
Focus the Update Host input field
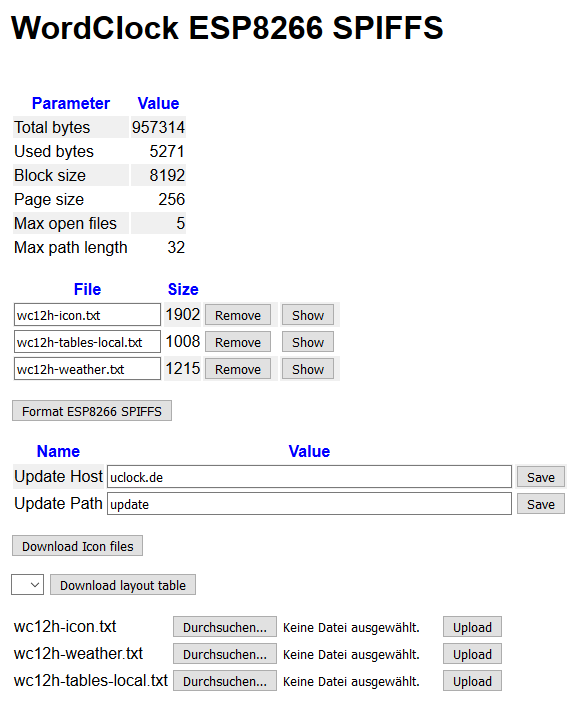pos(309,477)
